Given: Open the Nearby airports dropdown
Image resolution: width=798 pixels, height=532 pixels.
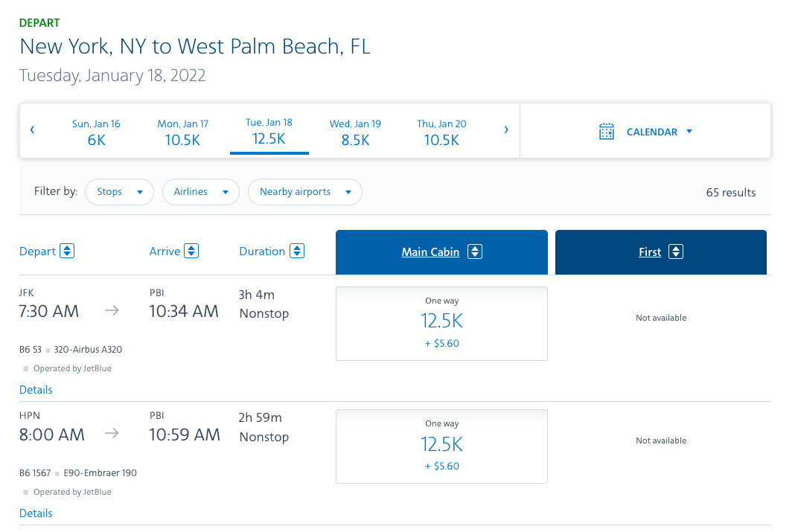Looking at the screenshot, I should (304, 191).
